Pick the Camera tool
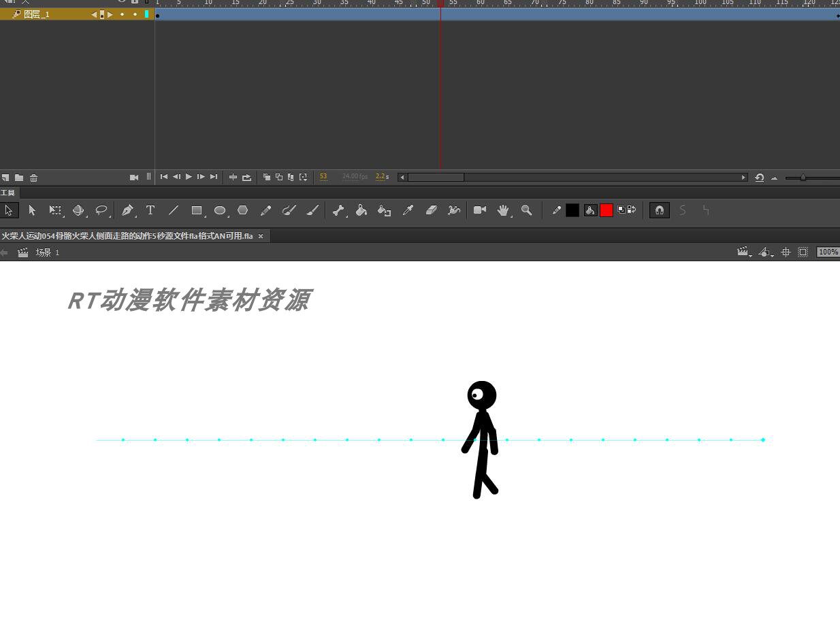 pyautogui.click(x=480, y=210)
